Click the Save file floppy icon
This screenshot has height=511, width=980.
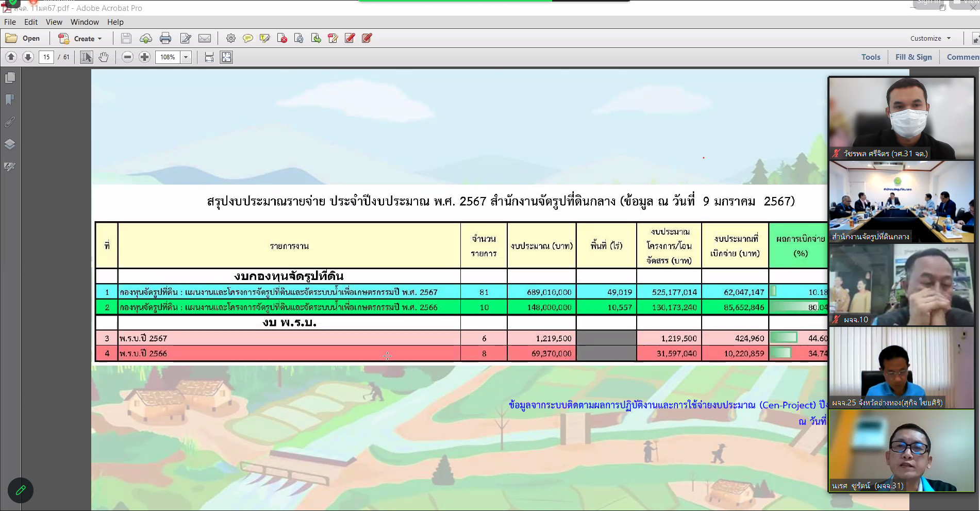click(x=126, y=38)
